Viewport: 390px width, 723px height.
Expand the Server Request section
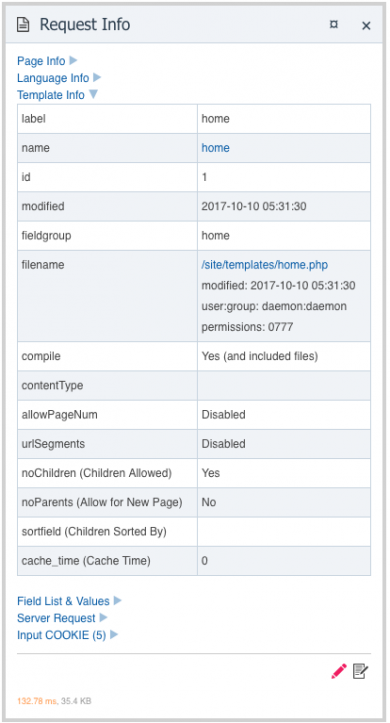coord(56,618)
